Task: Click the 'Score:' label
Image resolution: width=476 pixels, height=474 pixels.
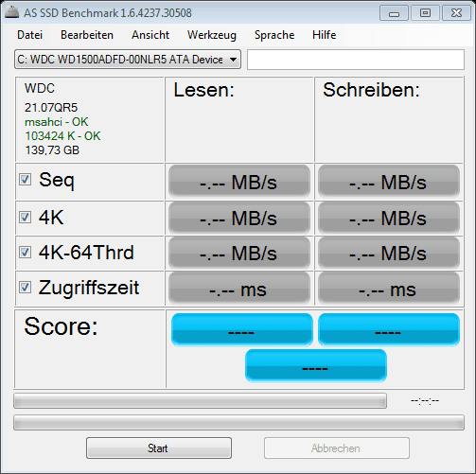Action: [61, 326]
